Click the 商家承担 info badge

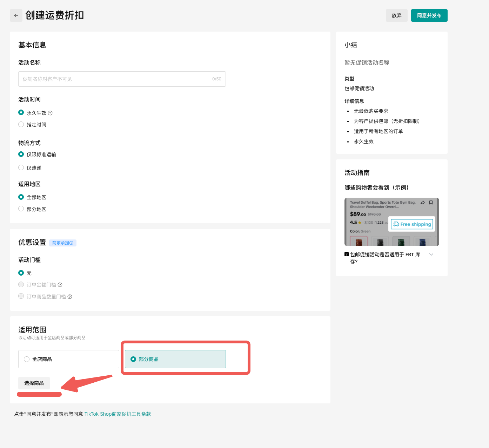point(63,243)
